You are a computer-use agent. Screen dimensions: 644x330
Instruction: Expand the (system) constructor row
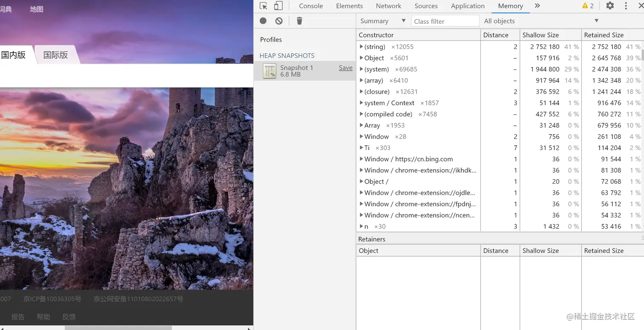pyautogui.click(x=361, y=69)
